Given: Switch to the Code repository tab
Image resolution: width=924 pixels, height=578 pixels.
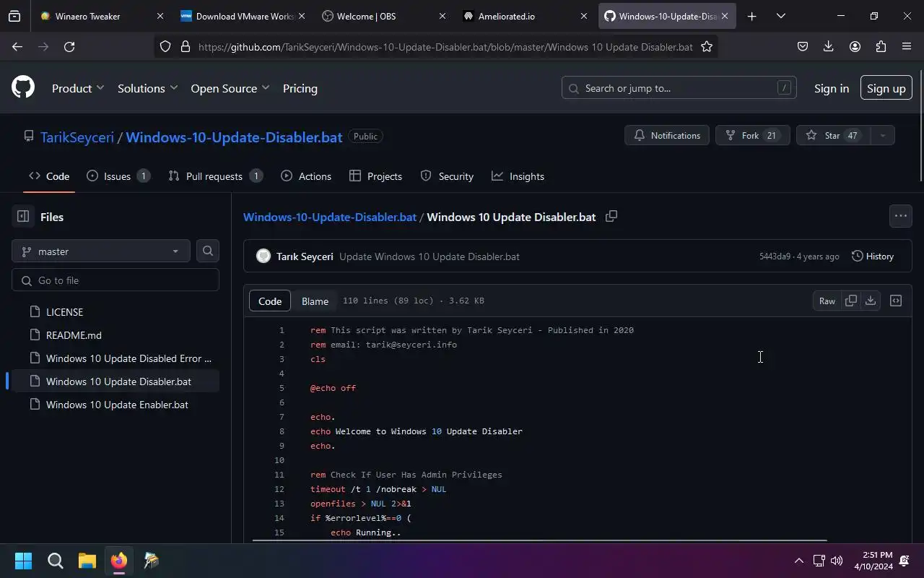Looking at the screenshot, I should [49, 176].
